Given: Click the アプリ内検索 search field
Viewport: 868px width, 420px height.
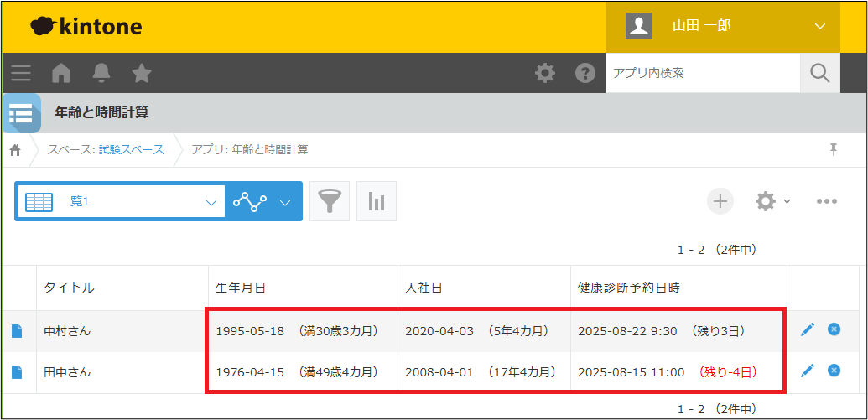Looking at the screenshot, I should click(702, 73).
